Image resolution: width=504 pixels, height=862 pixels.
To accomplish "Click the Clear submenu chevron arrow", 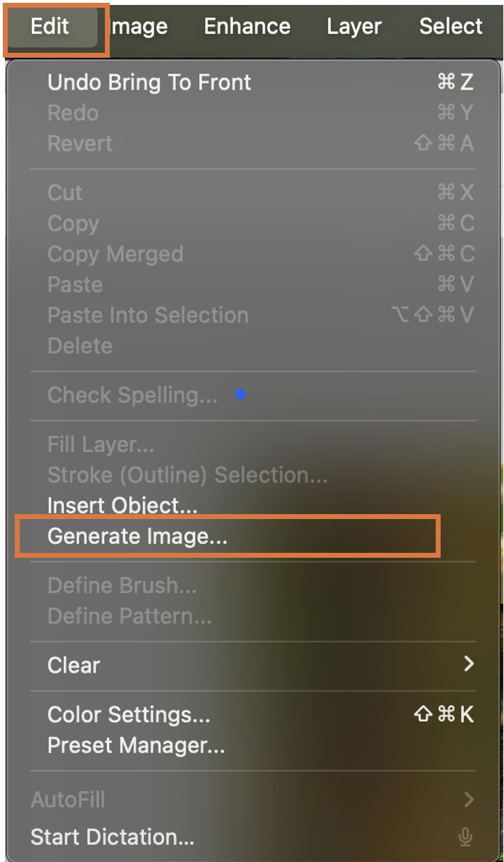I will pos(469,664).
